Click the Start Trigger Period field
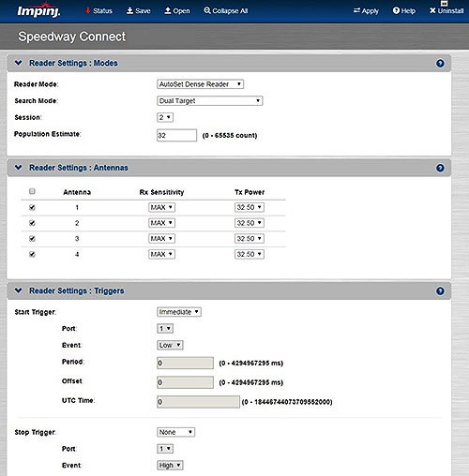The height and width of the screenshot is (476, 469). click(x=185, y=363)
